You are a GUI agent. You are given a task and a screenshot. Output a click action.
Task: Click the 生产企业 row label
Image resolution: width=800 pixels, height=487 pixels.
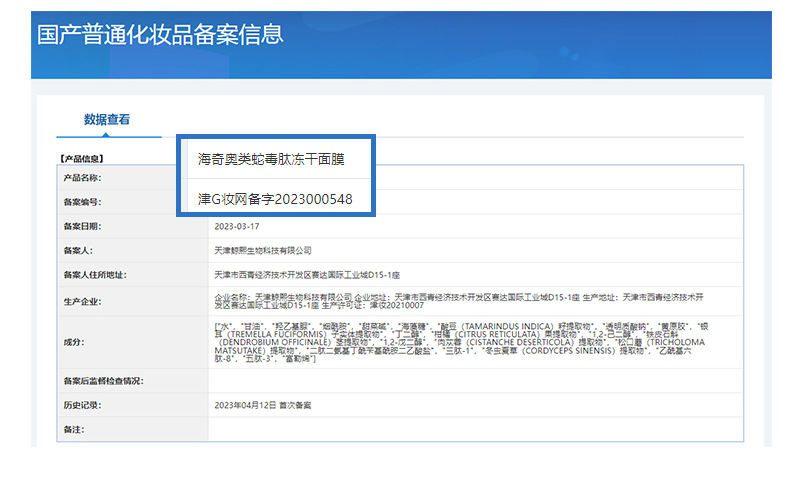pos(82,301)
